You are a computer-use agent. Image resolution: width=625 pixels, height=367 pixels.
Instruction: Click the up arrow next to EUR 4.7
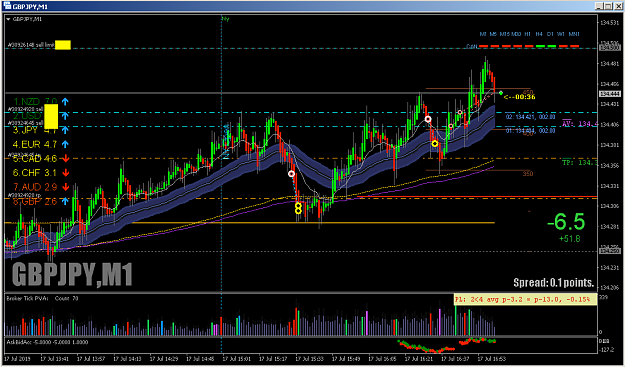tap(65, 144)
